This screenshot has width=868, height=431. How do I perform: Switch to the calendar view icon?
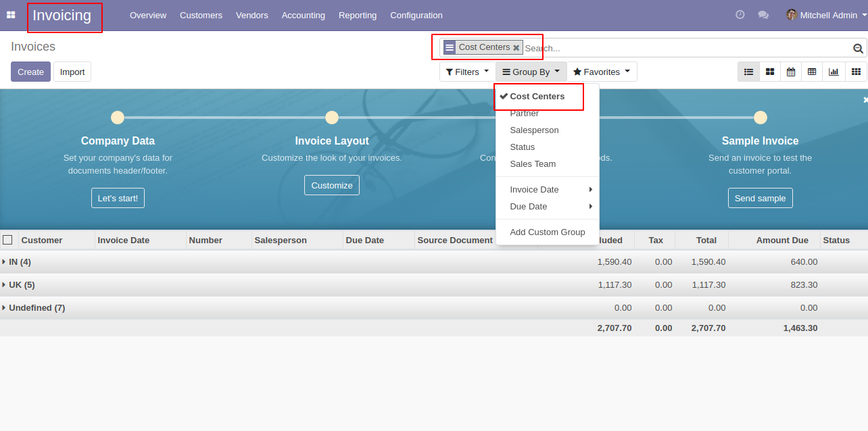tap(791, 72)
